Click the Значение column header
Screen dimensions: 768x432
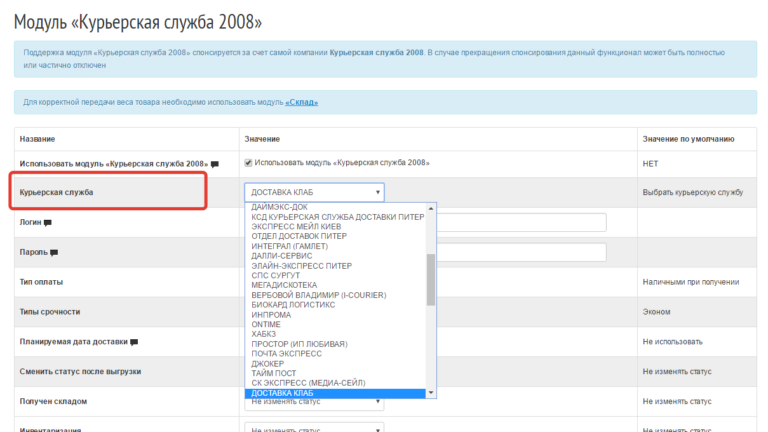[262, 139]
